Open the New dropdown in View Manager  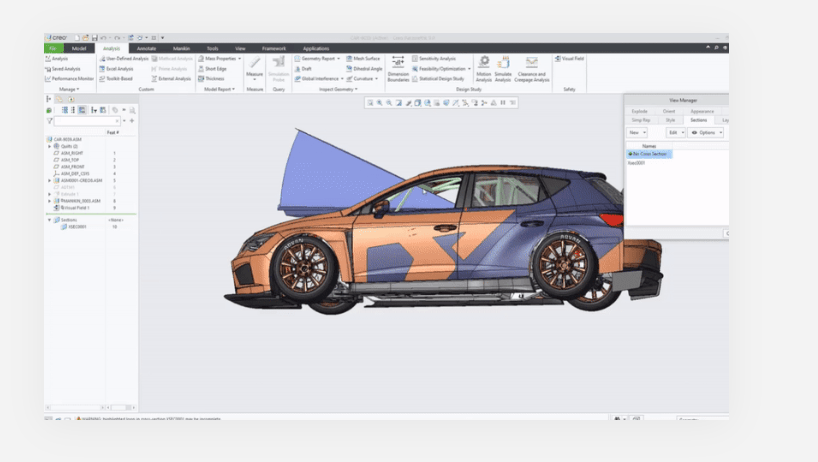point(637,132)
